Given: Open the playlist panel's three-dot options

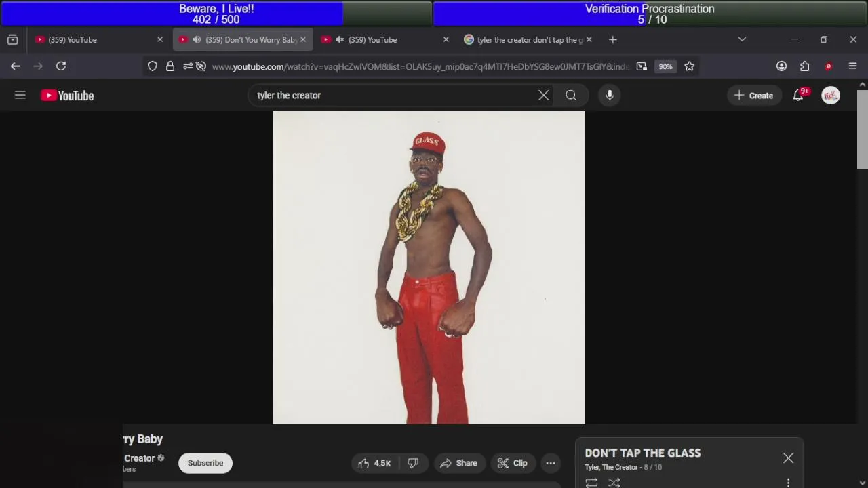Looking at the screenshot, I should point(788,483).
